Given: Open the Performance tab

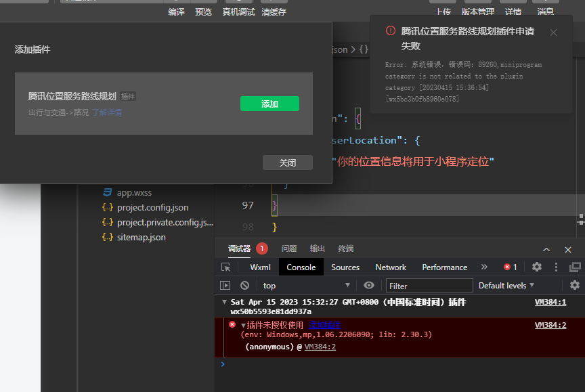Looking at the screenshot, I should pyautogui.click(x=444, y=267).
